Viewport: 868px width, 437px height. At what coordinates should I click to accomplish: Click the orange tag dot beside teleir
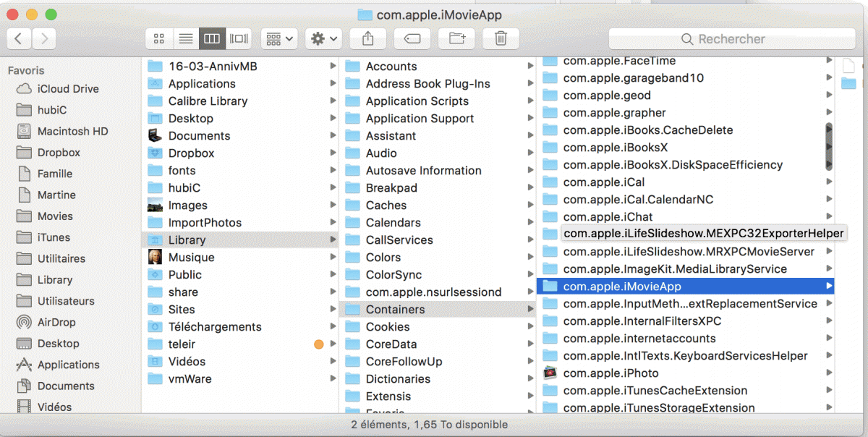(x=319, y=344)
